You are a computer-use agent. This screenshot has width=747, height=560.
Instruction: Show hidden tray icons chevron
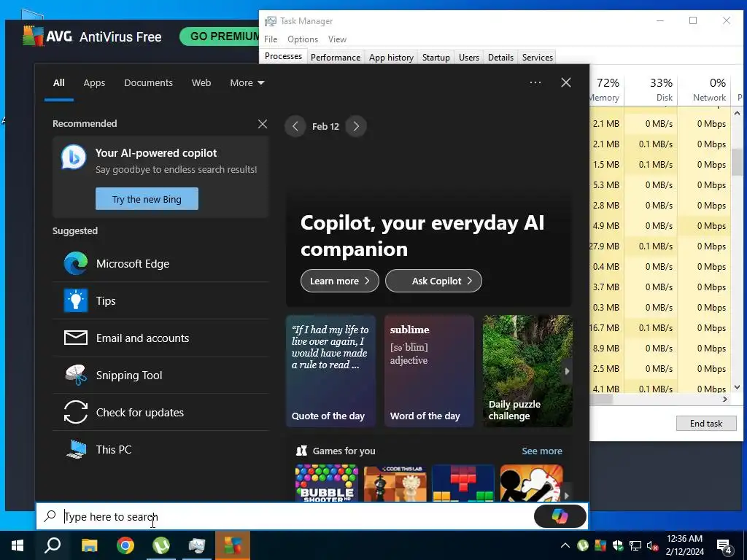coord(565,545)
